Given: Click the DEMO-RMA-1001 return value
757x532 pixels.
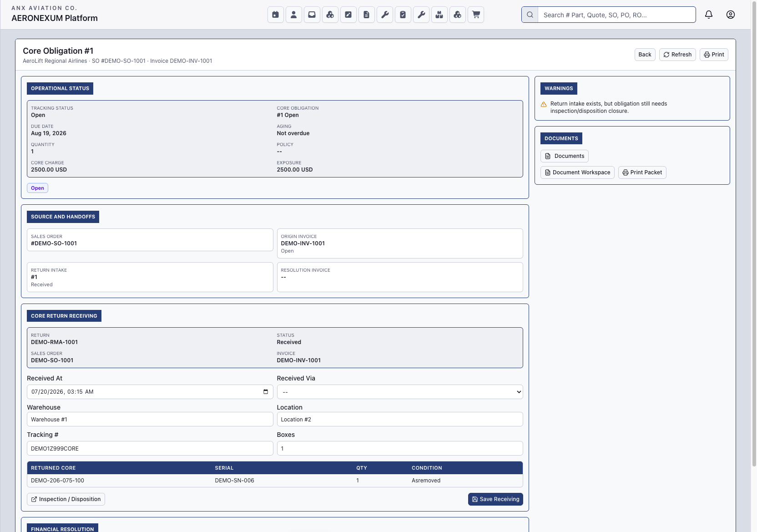Looking at the screenshot, I should point(54,342).
